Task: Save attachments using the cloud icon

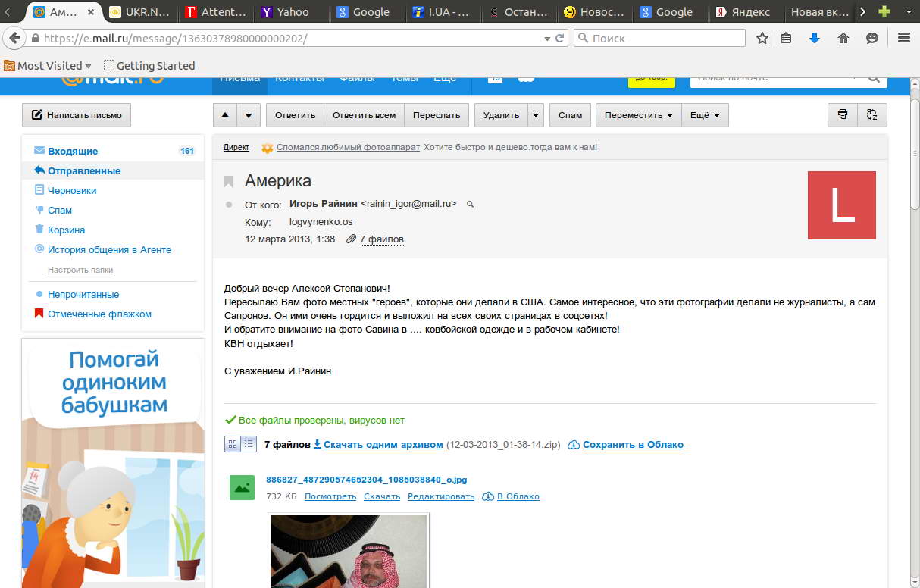Action: point(574,445)
